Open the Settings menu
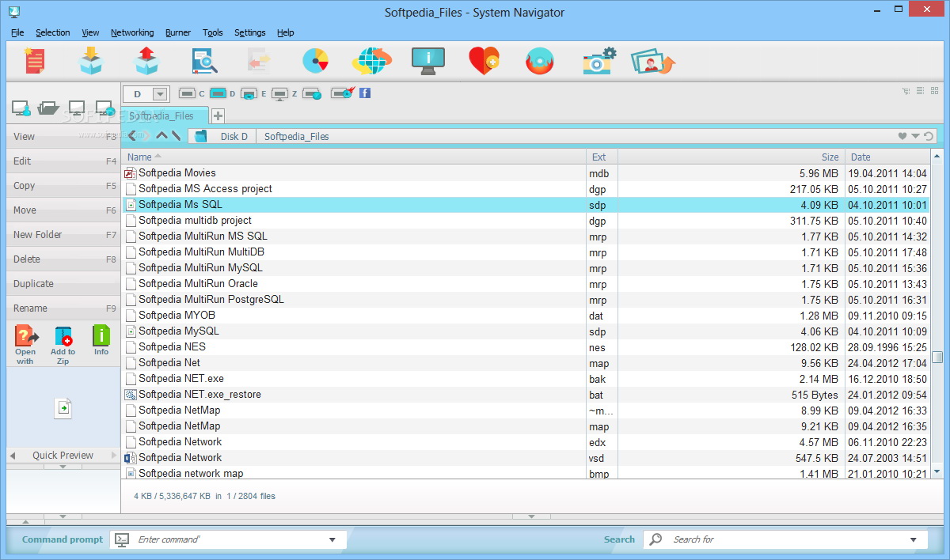Screen dimensions: 950x560 (250, 32)
